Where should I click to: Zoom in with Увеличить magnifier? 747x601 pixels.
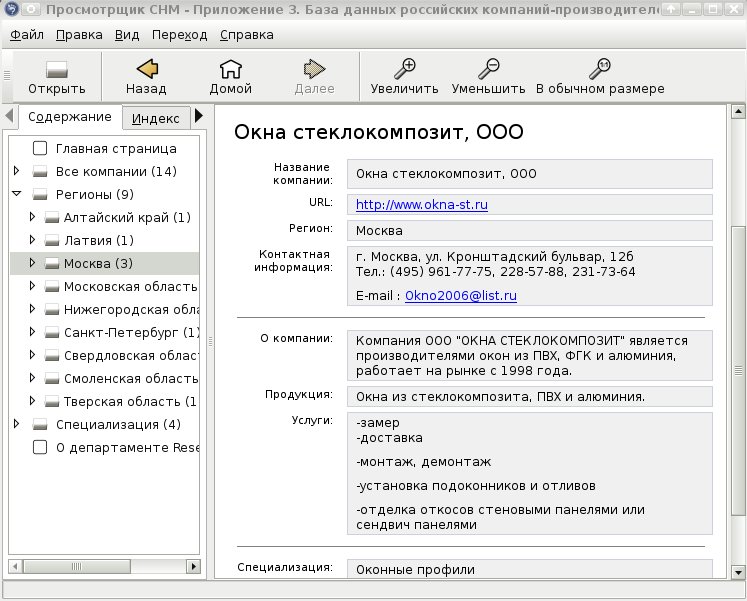pos(404,69)
